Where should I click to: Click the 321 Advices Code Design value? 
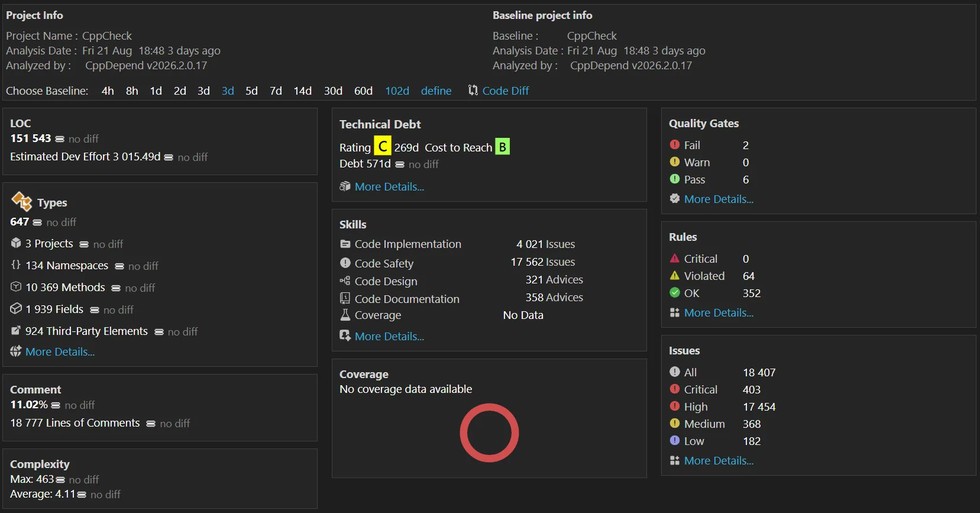554,279
